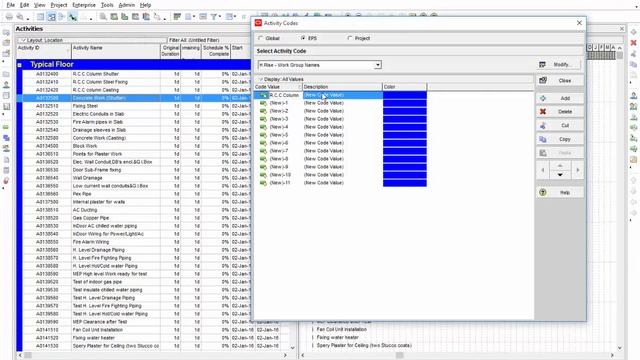The height and width of the screenshot is (360, 640).
Task: Open the Project menu
Action: point(59,5)
